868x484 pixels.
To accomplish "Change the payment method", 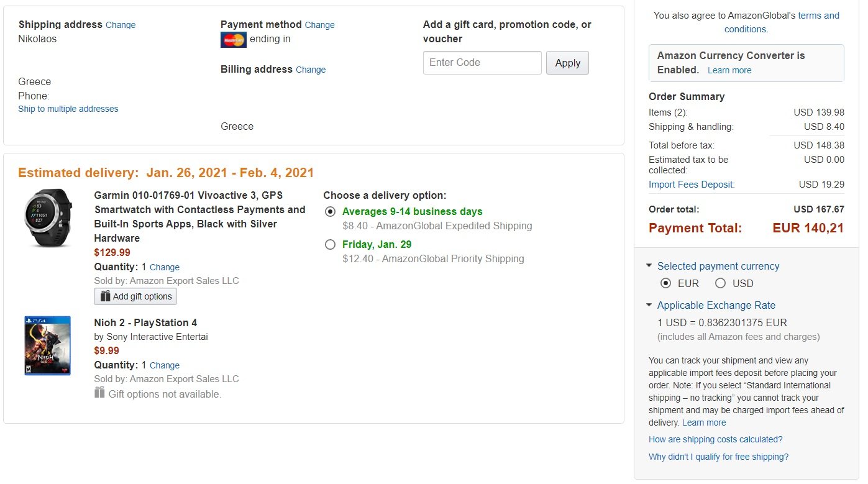I will [x=320, y=25].
